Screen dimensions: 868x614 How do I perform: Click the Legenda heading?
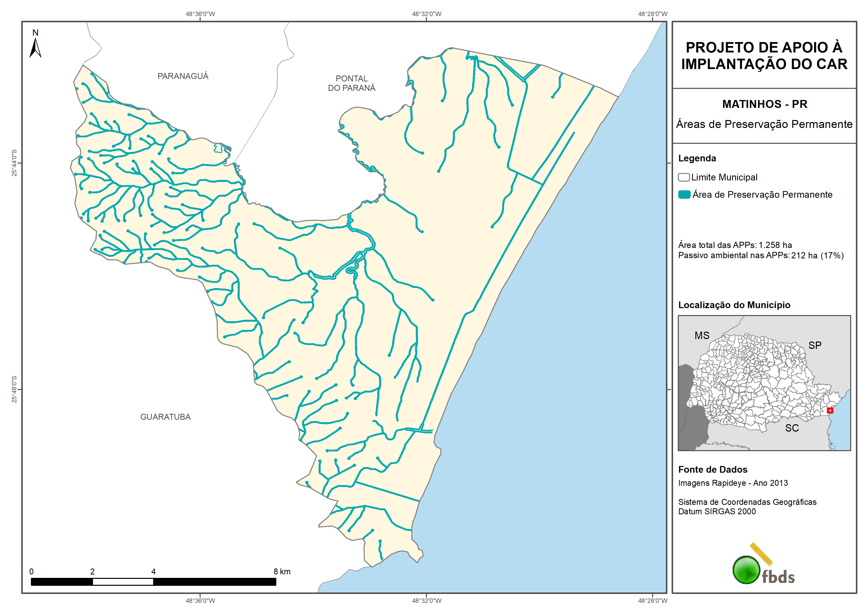[x=697, y=158]
